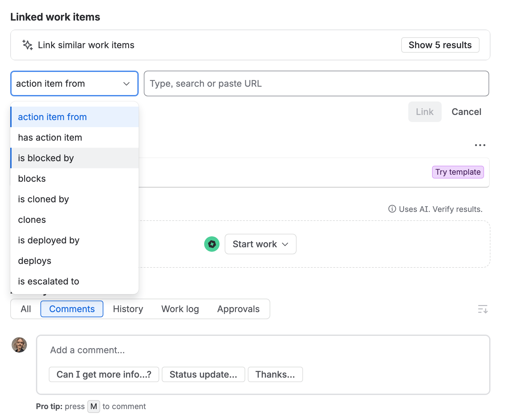The image size is (511, 420).
Task: Click the Add a comment text box
Action: click(263, 350)
